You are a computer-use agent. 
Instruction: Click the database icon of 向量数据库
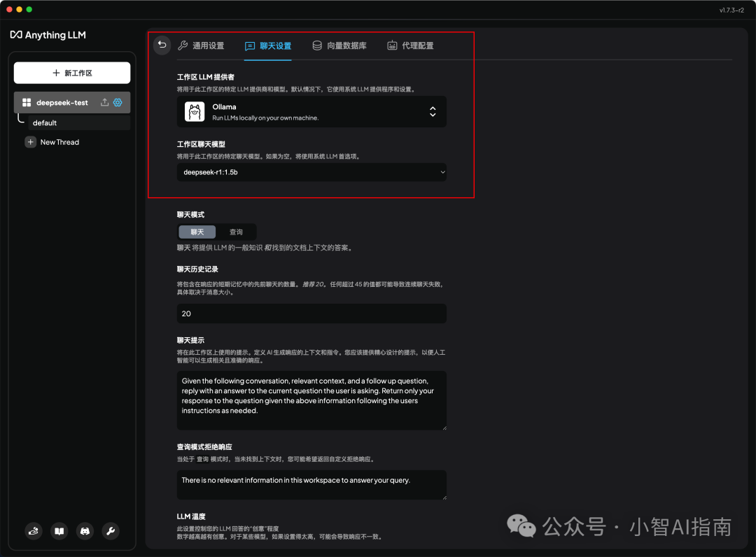[317, 45]
